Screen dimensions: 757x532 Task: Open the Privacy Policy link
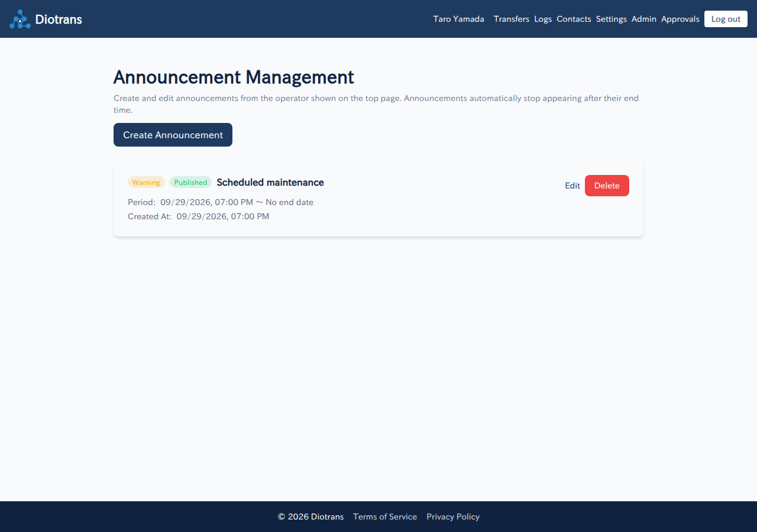coord(453,517)
